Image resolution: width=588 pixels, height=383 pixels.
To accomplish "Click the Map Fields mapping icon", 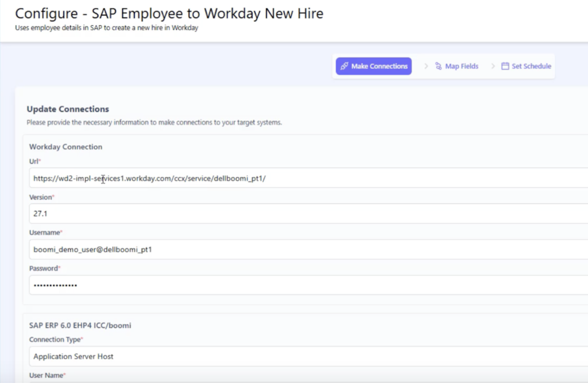I will tap(438, 66).
